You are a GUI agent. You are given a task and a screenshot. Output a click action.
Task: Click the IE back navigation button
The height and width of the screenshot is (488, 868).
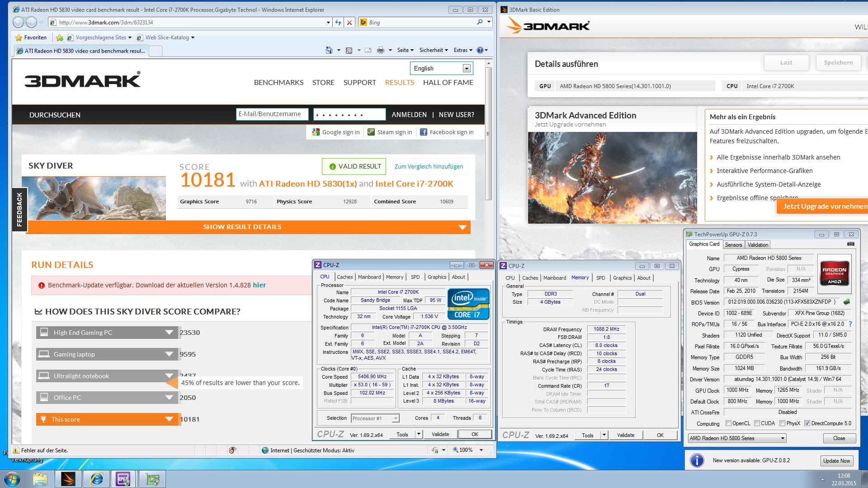tap(19, 22)
